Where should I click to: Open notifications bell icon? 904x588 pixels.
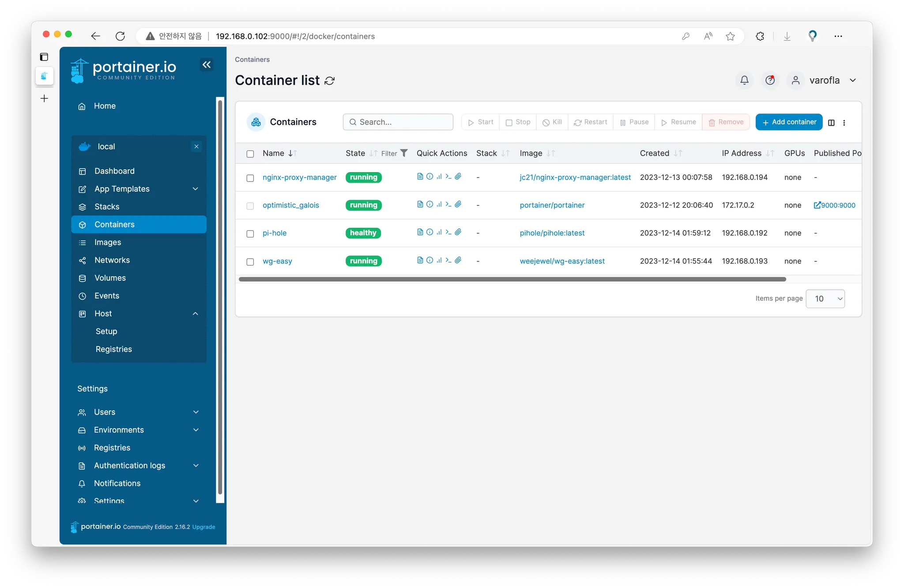[x=744, y=80]
